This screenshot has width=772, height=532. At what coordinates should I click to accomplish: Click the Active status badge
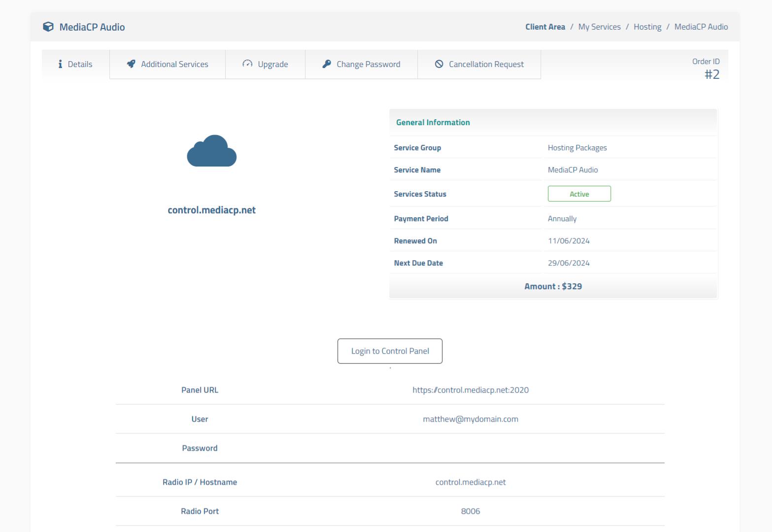point(579,194)
